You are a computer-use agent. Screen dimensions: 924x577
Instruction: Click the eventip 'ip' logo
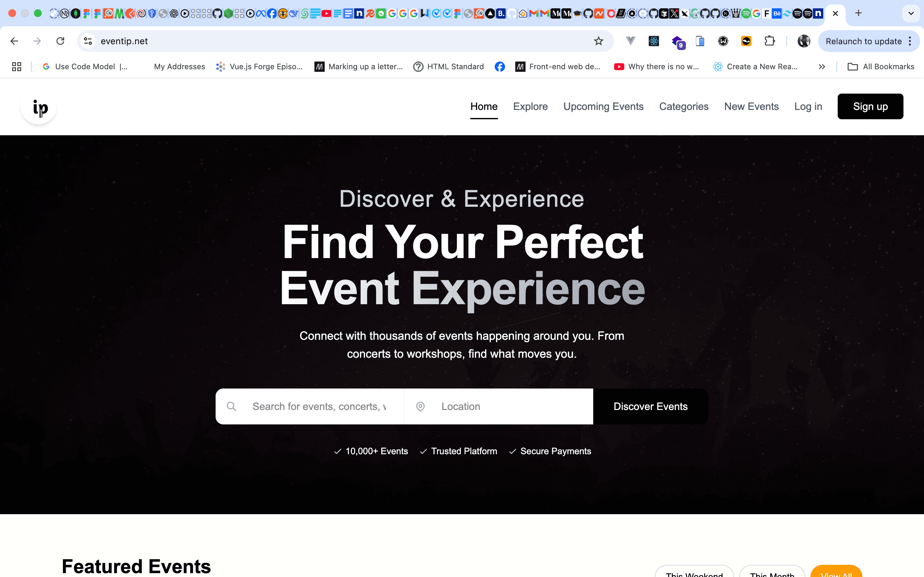(39, 107)
